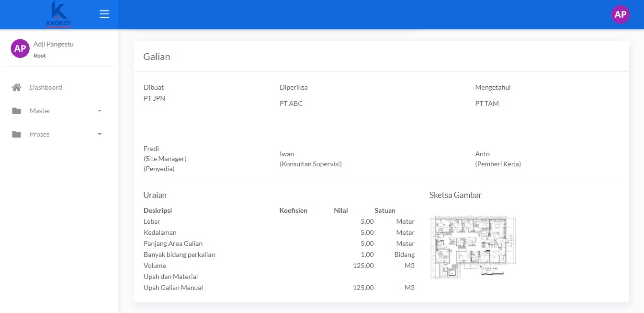Open the AP profile avatar in top-right corner

(620, 14)
